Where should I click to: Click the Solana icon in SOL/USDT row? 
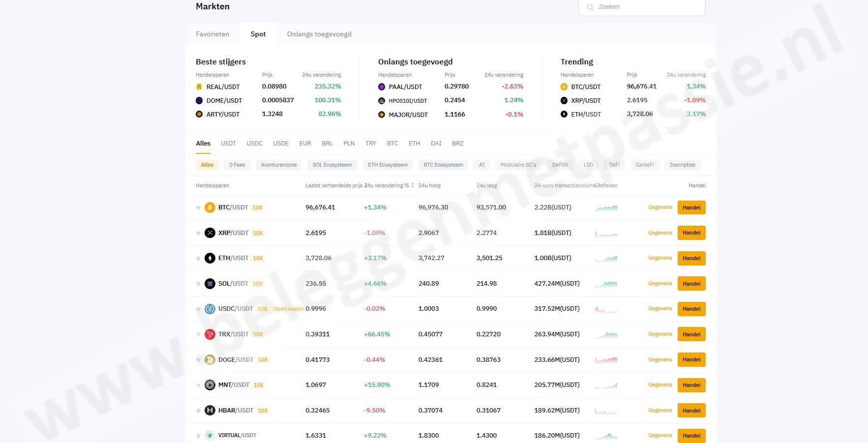(210, 284)
